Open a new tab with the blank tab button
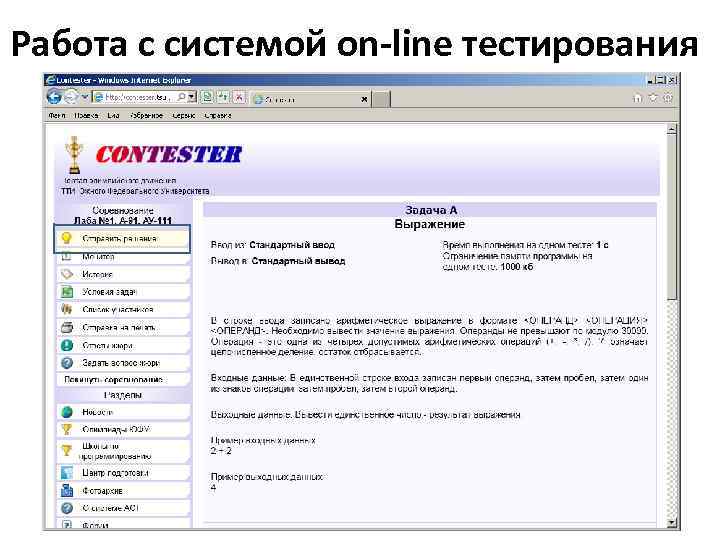The image size is (720, 540). click(381, 99)
